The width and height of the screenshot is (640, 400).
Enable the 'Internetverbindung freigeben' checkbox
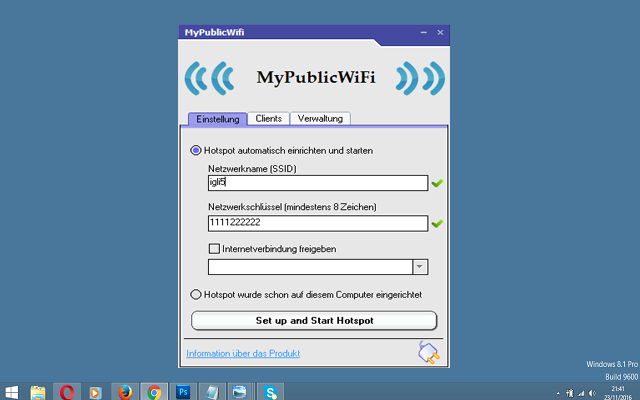[x=213, y=249]
